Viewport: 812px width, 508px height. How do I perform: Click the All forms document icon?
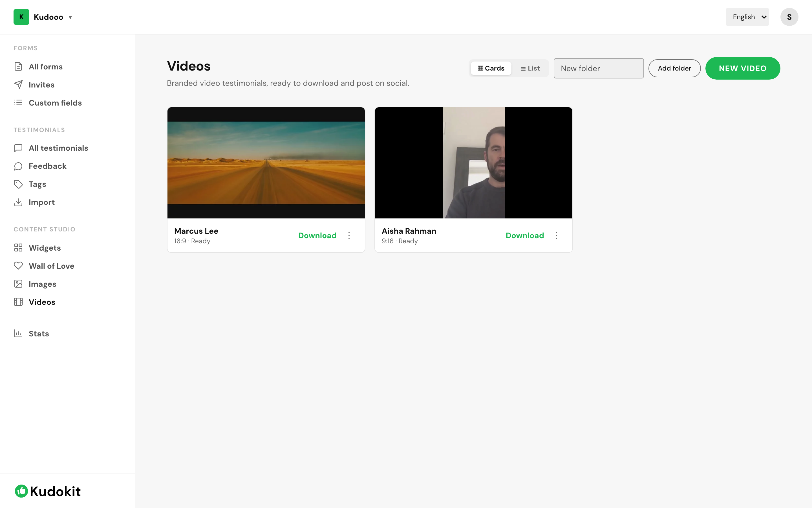click(18, 67)
